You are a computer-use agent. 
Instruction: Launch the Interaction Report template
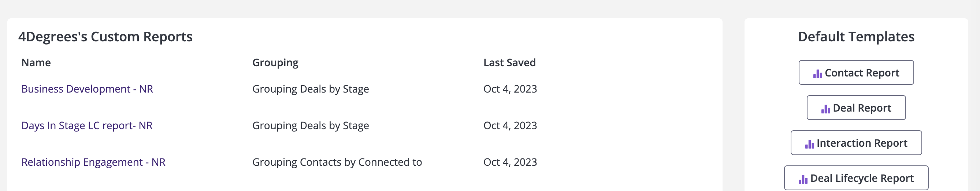tap(856, 143)
